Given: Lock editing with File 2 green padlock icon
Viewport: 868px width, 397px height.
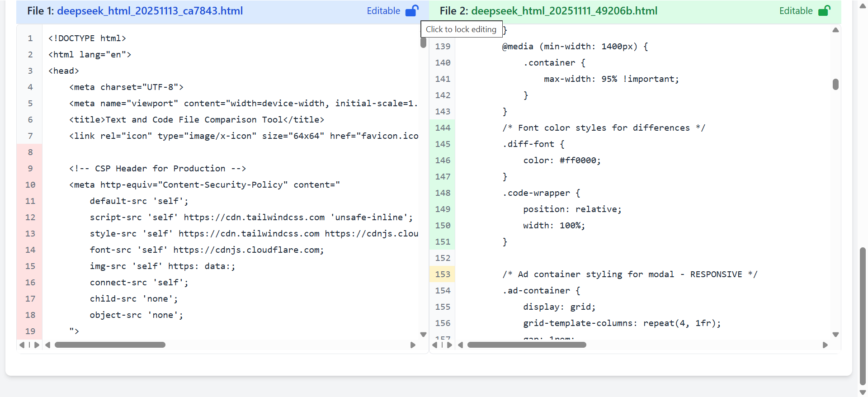Looking at the screenshot, I should click(x=824, y=10).
